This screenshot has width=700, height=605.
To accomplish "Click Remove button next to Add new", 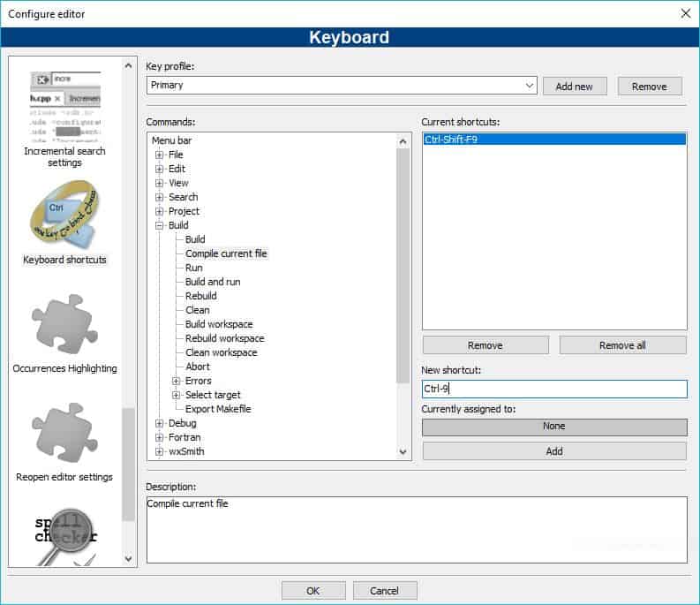I will click(650, 87).
